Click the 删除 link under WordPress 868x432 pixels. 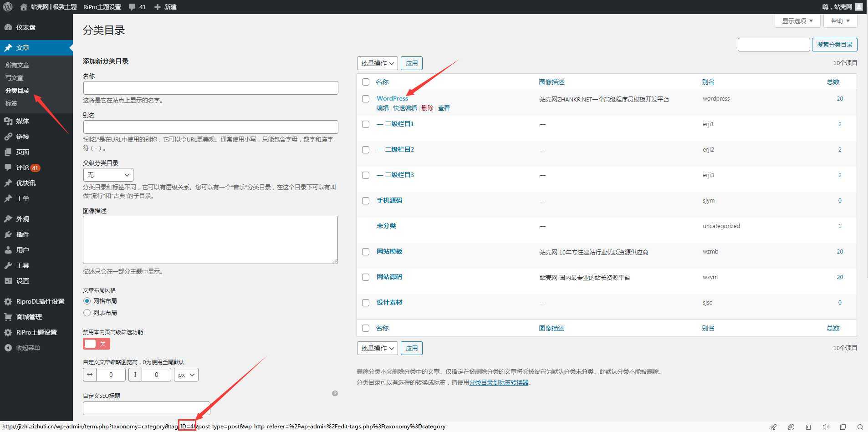pyautogui.click(x=427, y=108)
